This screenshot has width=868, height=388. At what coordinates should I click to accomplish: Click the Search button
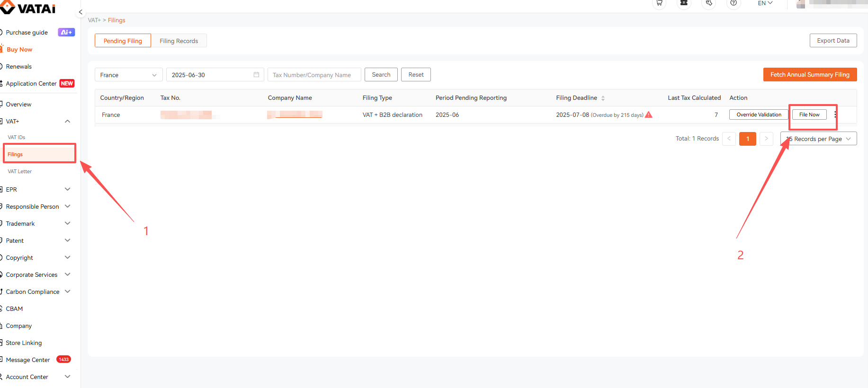click(381, 75)
